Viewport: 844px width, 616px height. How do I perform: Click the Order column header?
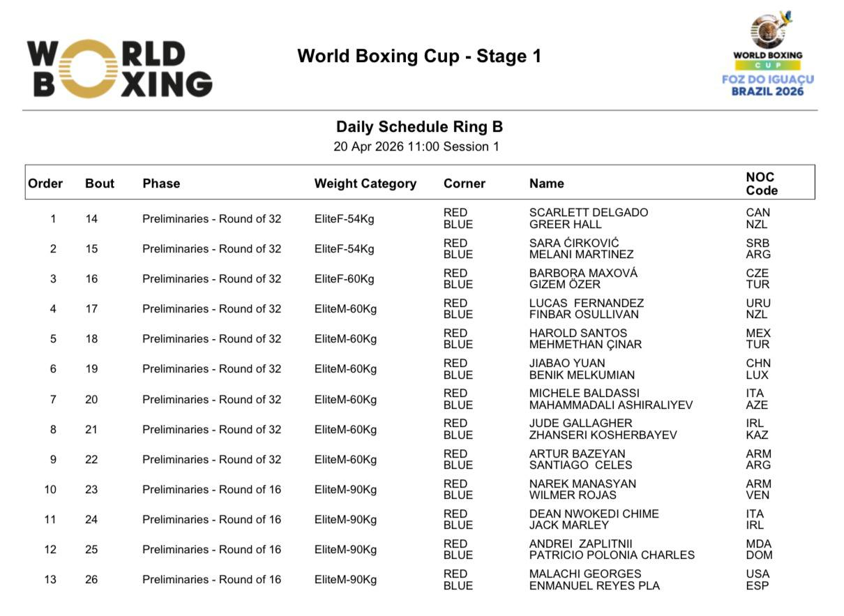(x=45, y=183)
